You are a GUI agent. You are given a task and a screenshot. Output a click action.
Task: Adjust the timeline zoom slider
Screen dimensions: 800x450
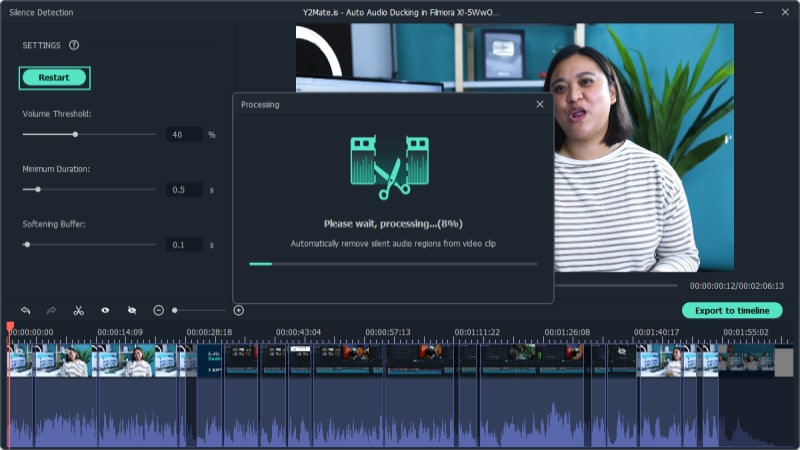click(199, 310)
